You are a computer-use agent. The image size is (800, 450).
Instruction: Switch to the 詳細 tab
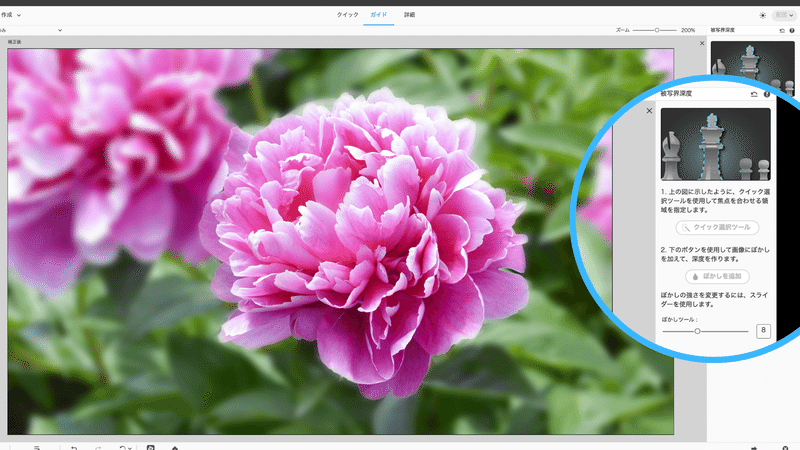point(409,15)
